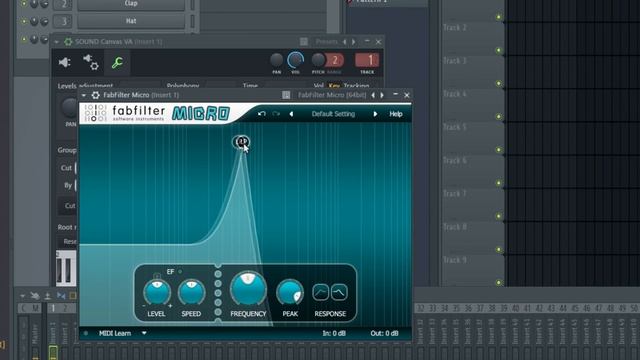Open FabFilter Micro (64bit) preset selector

tap(332, 95)
